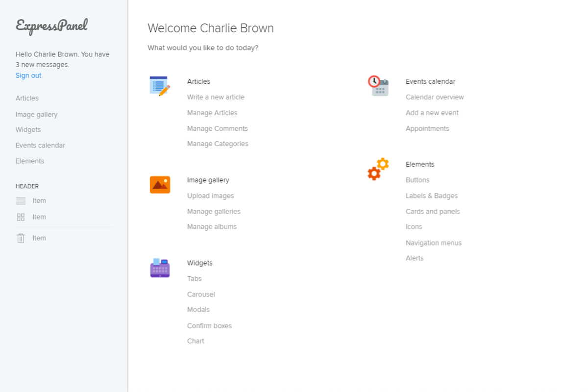Open the Tabs widget page
The height and width of the screenshot is (392, 588).
(195, 279)
